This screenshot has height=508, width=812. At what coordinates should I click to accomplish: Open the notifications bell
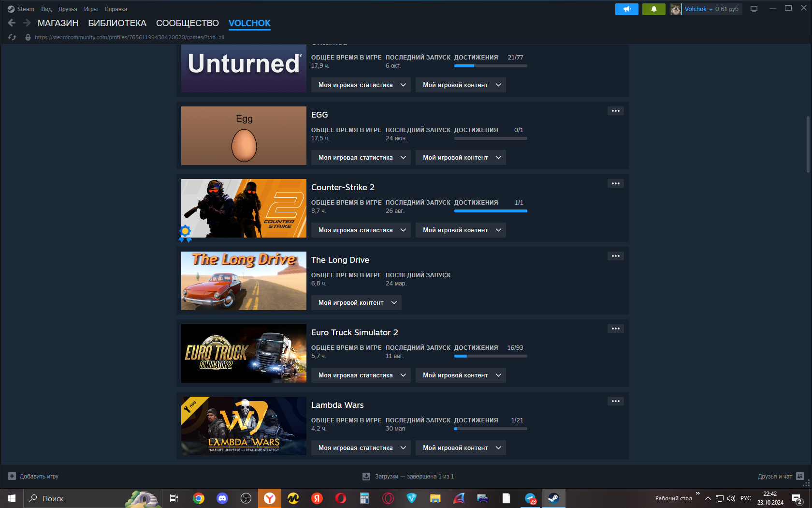[654, 9]
